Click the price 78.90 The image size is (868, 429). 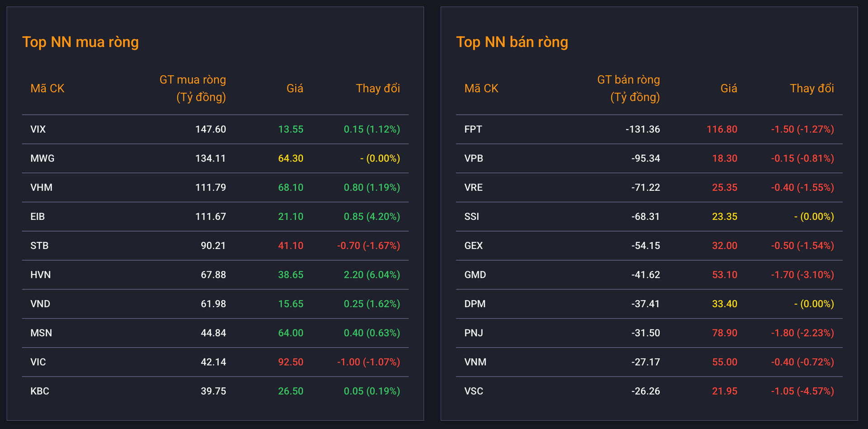[x=725, y=333]
